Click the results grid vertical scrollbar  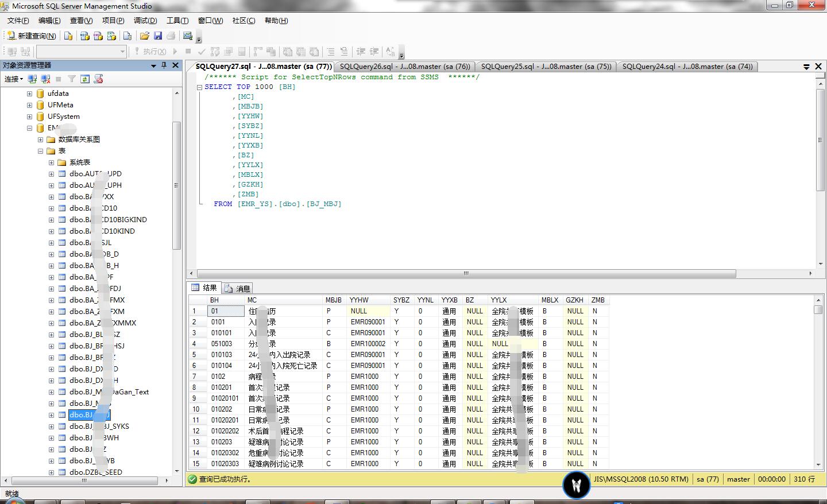818,382
